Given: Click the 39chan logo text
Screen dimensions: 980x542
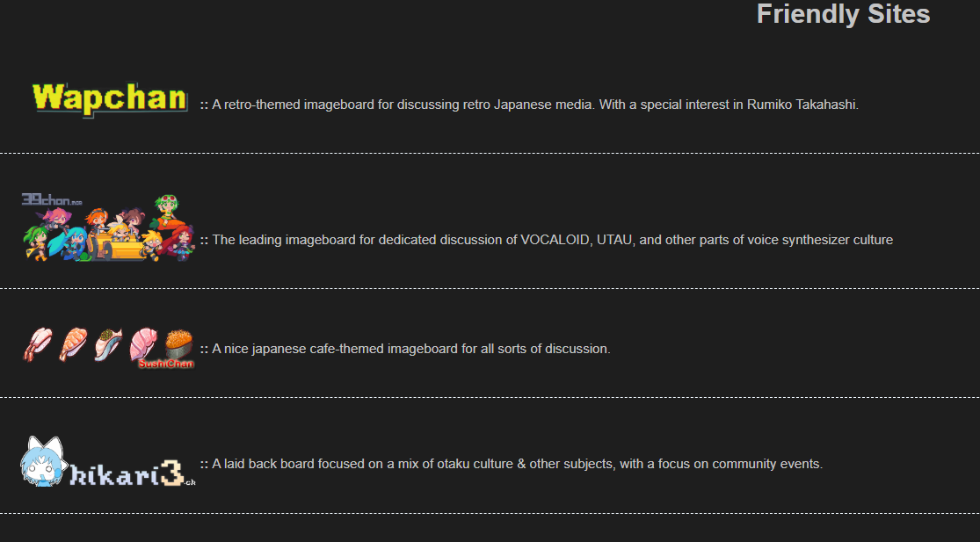Looking at the screenshot, I should point(51,201).
